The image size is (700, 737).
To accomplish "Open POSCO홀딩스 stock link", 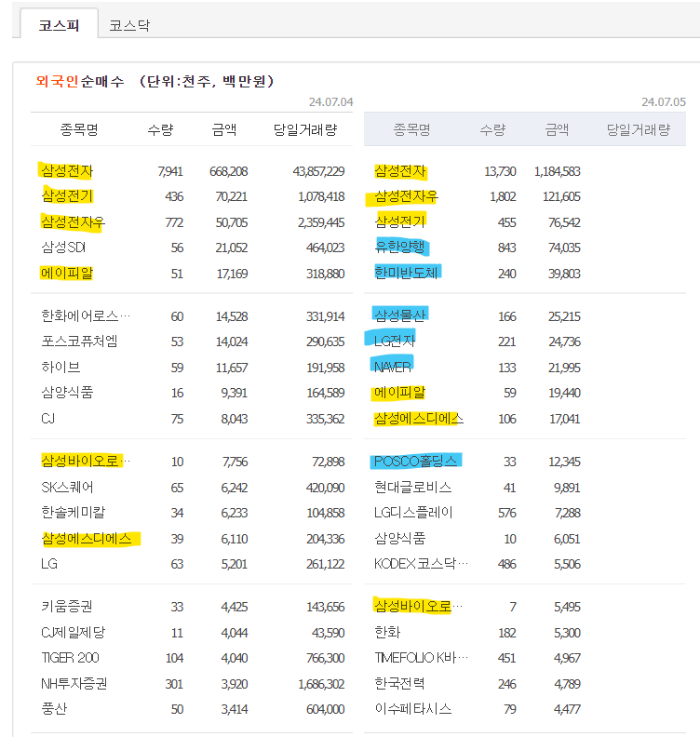I will (415, 462).
